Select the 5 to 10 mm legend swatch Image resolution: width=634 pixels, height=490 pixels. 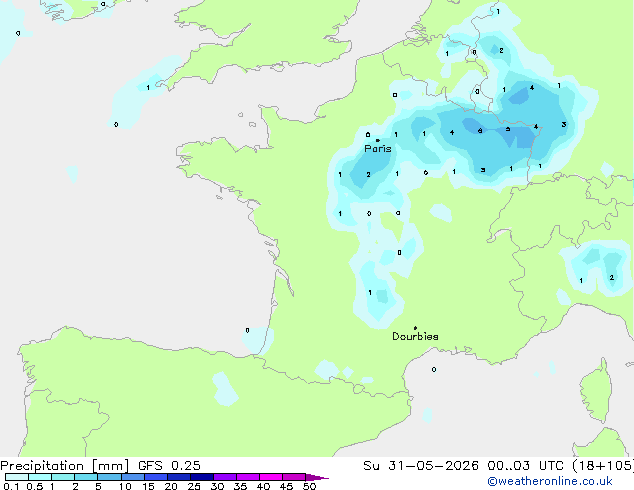109,477
